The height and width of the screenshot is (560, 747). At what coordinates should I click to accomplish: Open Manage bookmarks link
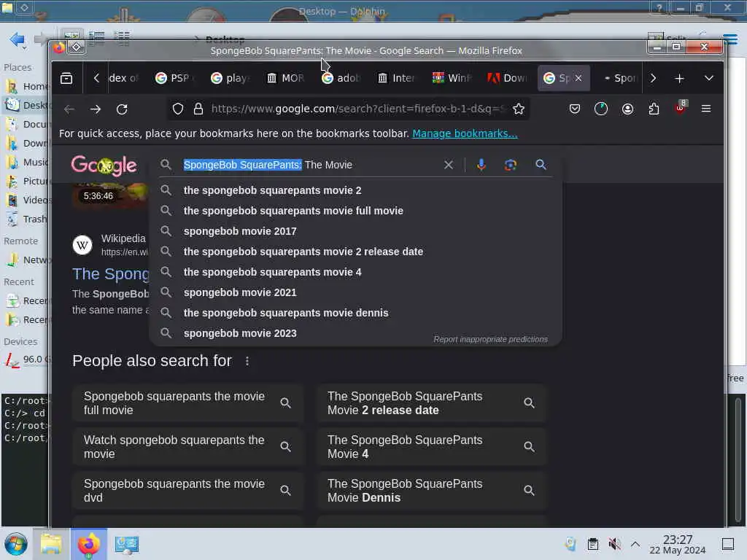pos(465,134)
